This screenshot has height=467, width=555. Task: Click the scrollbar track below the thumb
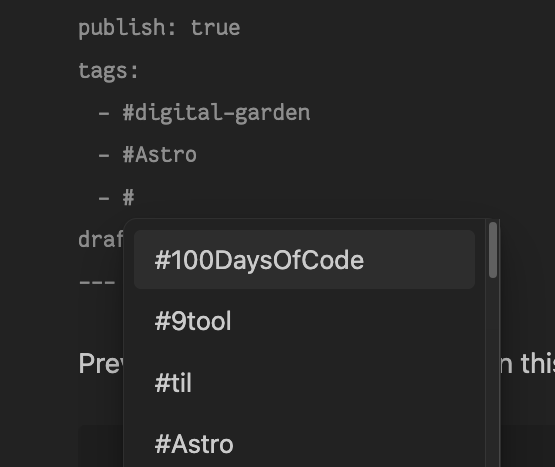pyautogui.click(x=493, y=372)
